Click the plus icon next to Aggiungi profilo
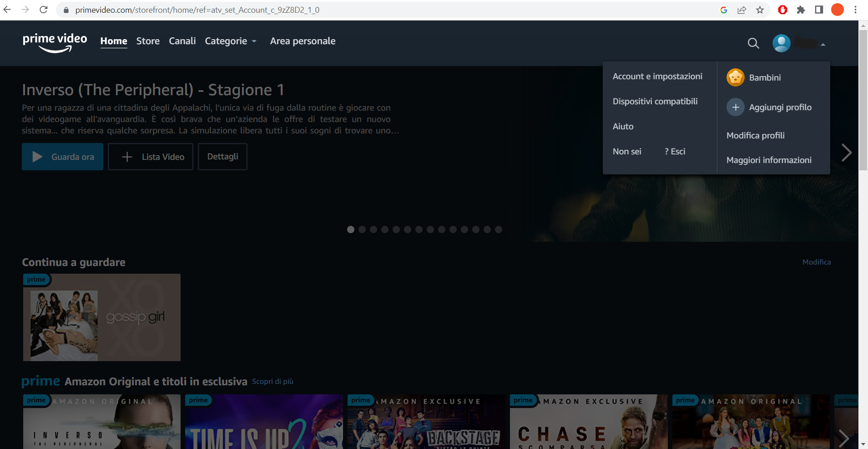The height and width of the screenshot is (449, 868). pos(735,107)
